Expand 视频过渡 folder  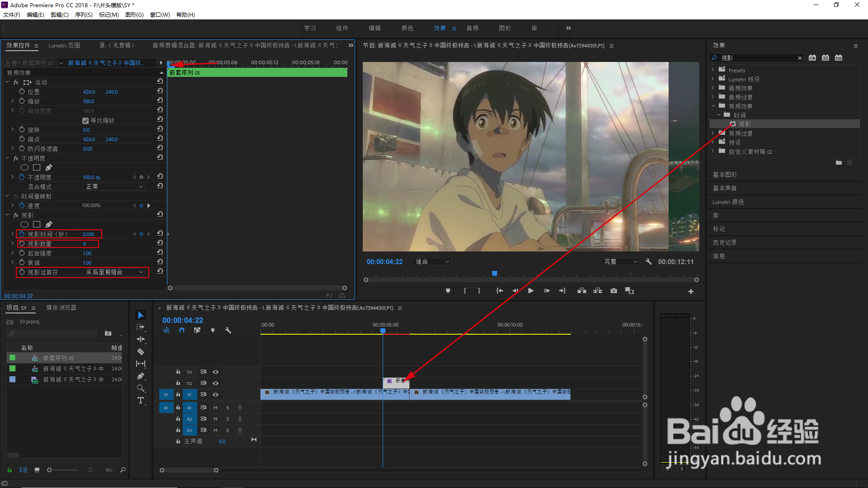(x=713, y=133)
